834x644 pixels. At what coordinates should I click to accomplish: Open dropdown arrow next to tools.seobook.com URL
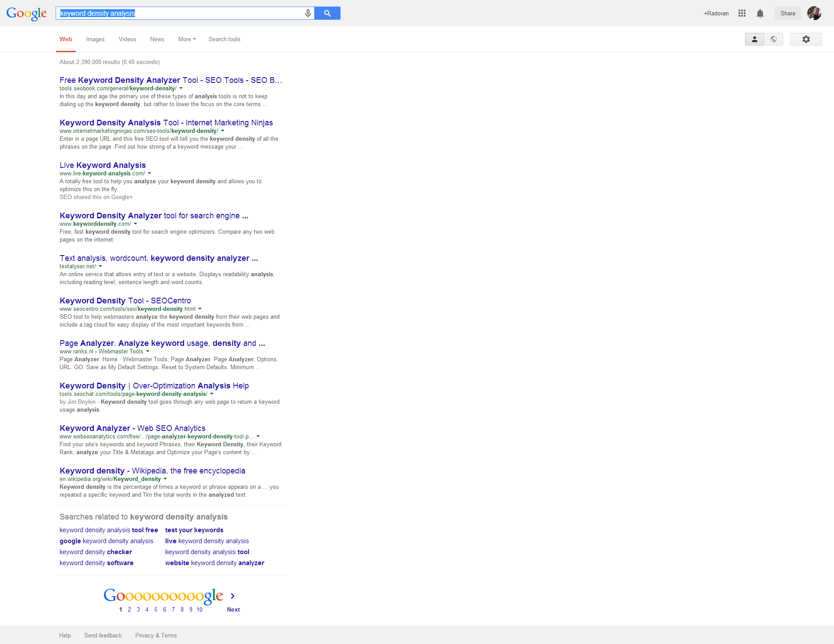click(181, 89)
